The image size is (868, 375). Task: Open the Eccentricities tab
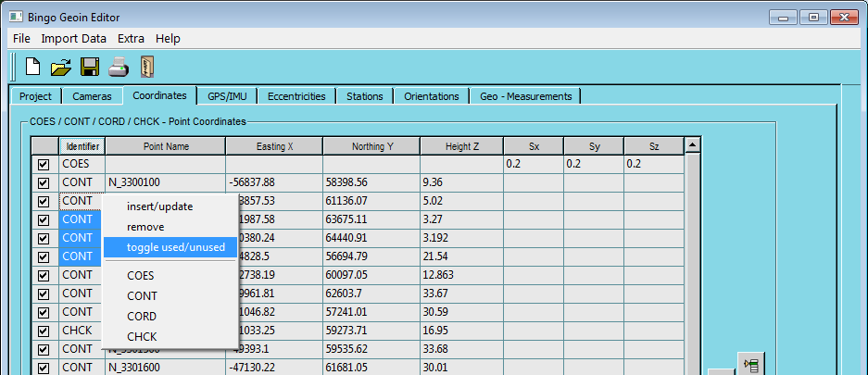coord(296,96)
